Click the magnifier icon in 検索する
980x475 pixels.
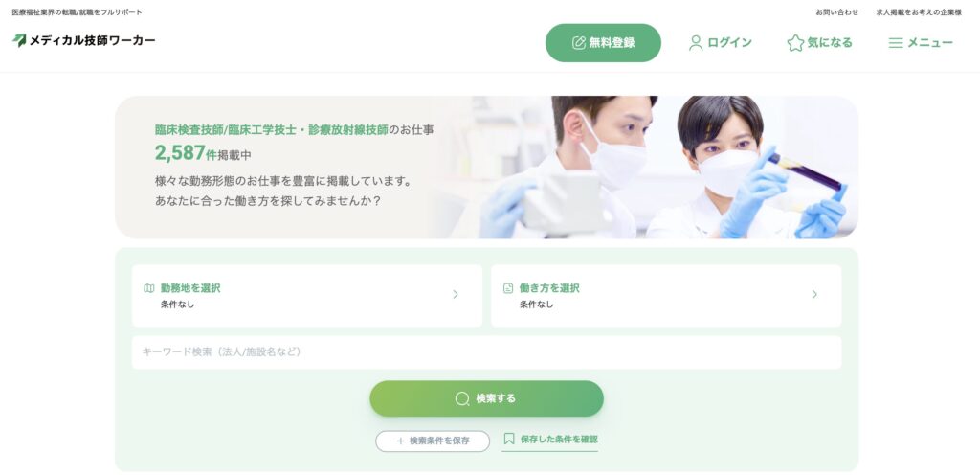(462, 398)
